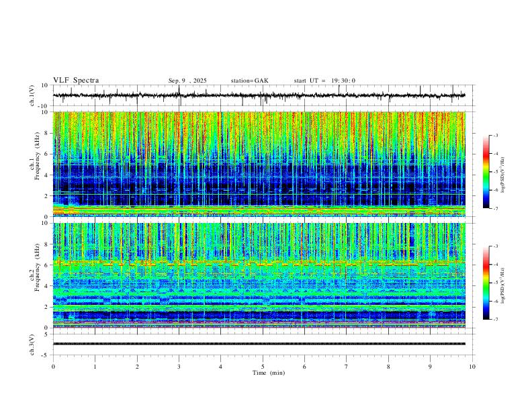Click the '-7' value on ch.2 color bar

point(496,320)
